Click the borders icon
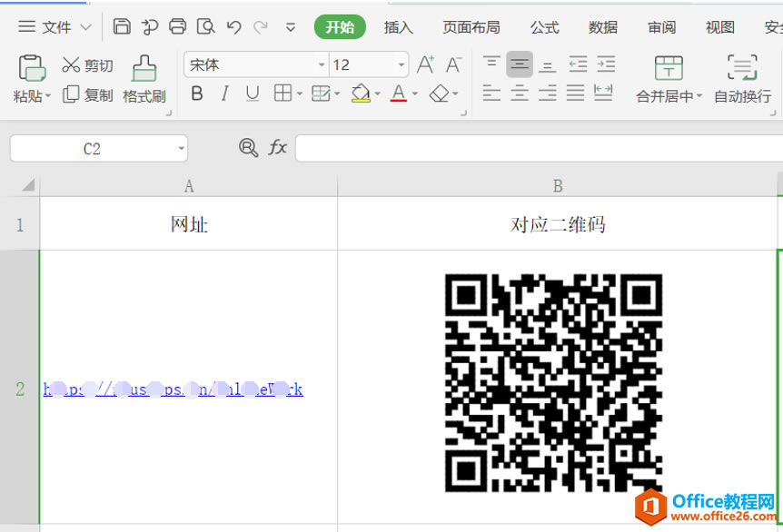Screen dimensions: 783x532 coord(283,93)
